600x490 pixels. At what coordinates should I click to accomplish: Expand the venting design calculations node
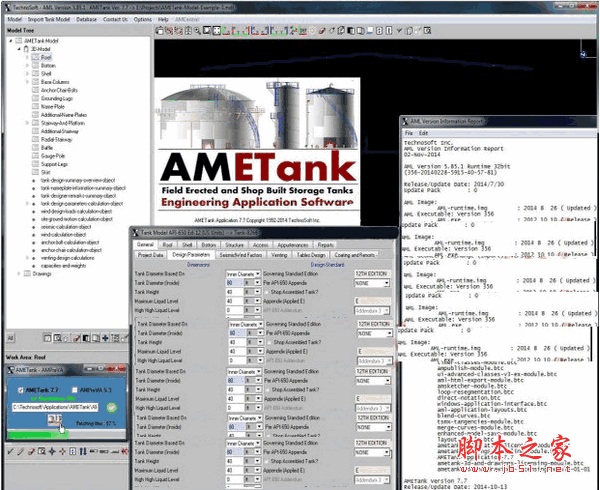(27, 258)
